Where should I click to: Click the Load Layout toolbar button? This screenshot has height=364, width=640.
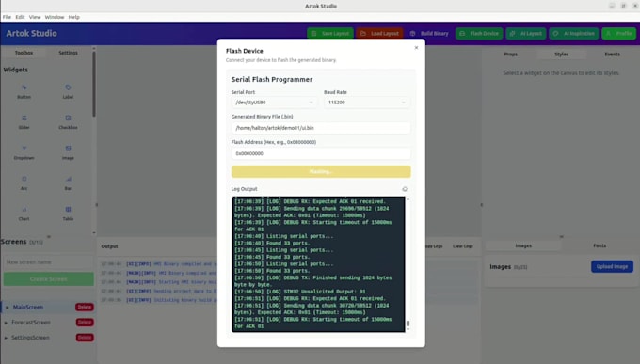coord(379,34)
